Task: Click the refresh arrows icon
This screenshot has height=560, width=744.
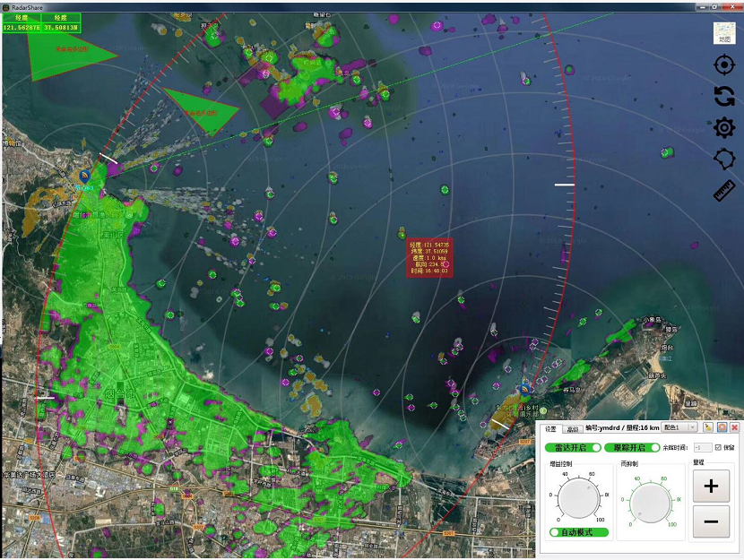Action: click(x=723, y=96)
